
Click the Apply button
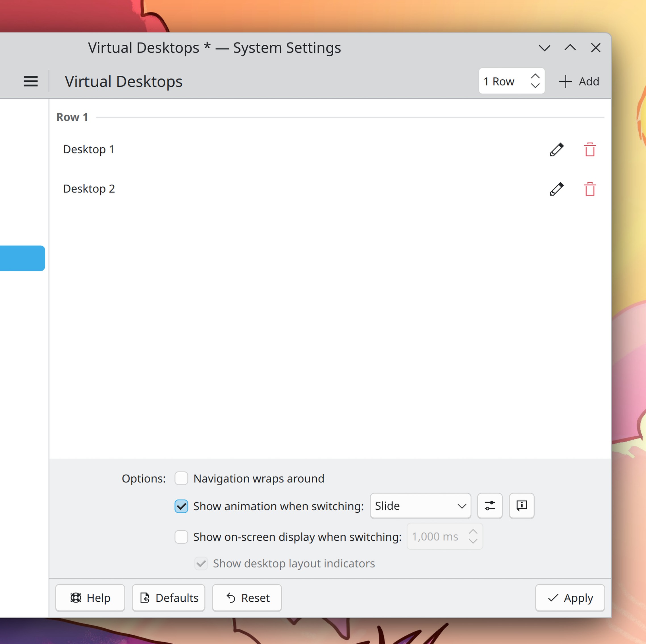[x=570, y=598]
